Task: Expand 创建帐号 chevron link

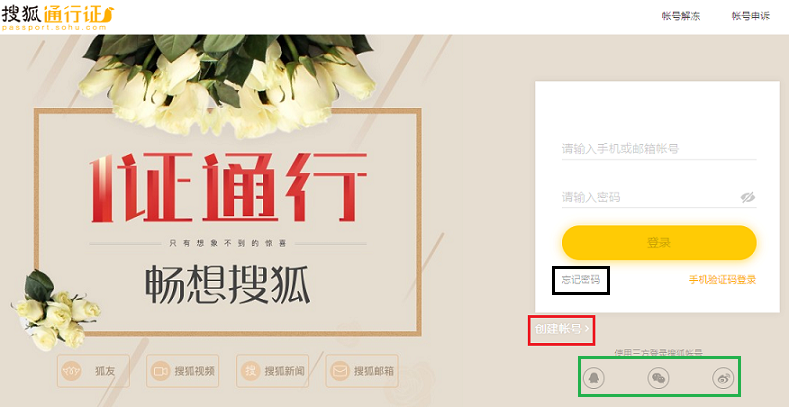Action: pyautogui.click(x=562, y=329)
